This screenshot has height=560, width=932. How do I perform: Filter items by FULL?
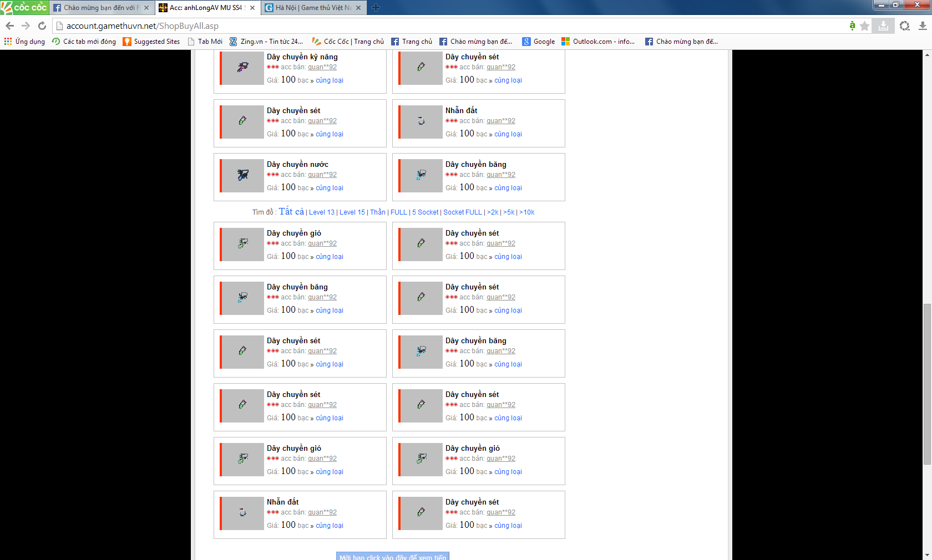point(399,212)
